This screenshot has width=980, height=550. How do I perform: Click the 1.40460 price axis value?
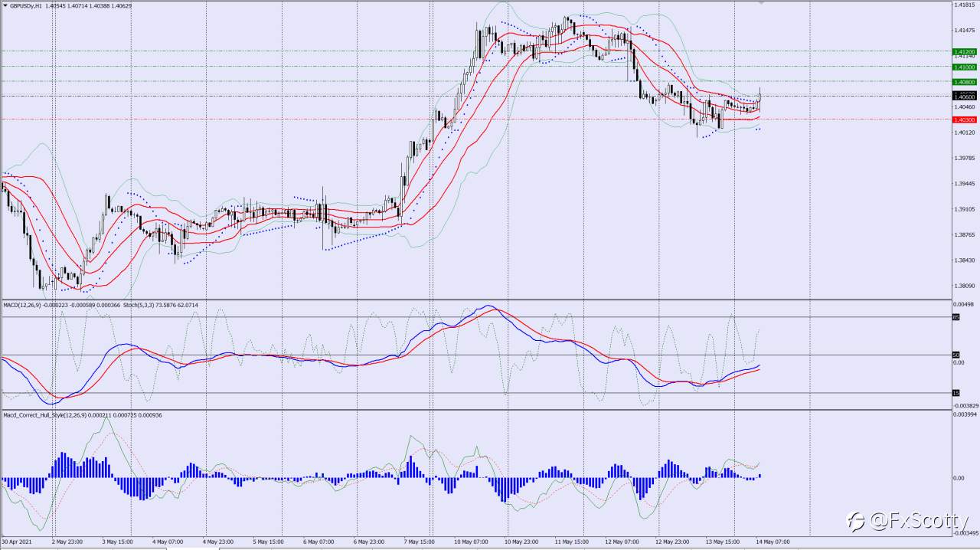pos(963,107)
